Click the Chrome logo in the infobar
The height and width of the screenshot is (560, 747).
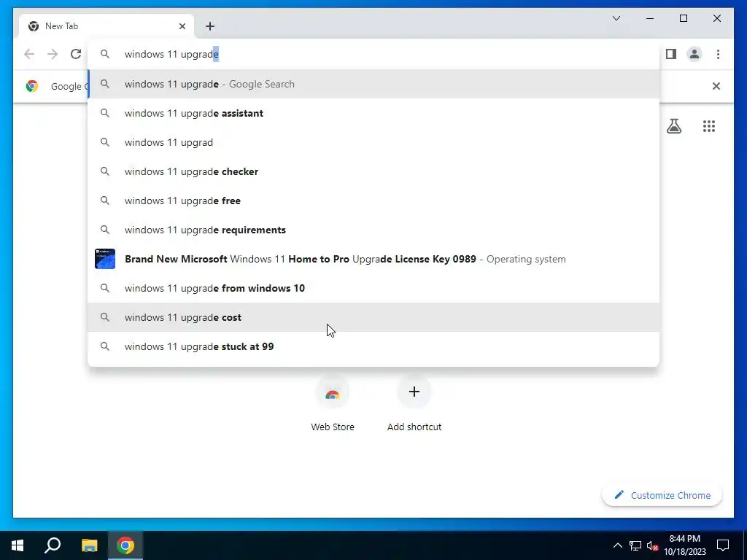32,86
